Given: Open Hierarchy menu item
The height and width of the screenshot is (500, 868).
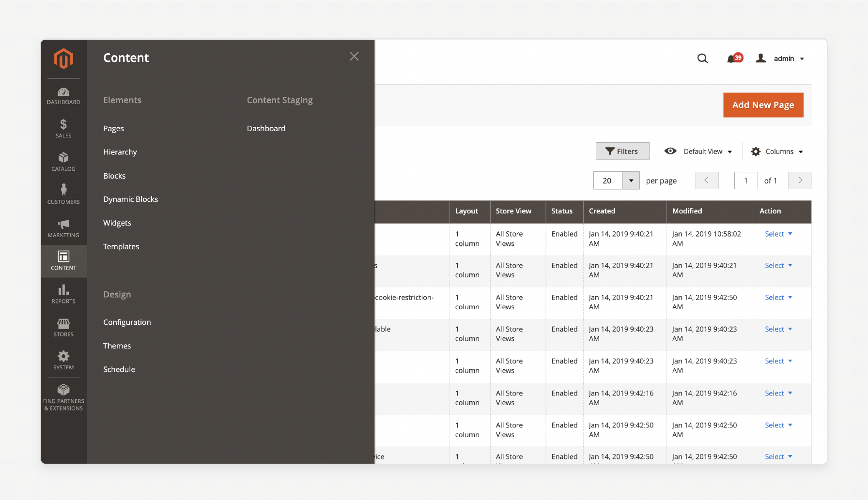Looking at the screenshot, I should [120, 152].
